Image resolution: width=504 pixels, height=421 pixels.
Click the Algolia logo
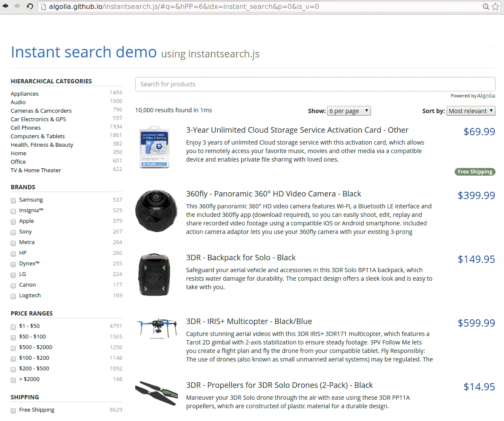coord(486,96)
